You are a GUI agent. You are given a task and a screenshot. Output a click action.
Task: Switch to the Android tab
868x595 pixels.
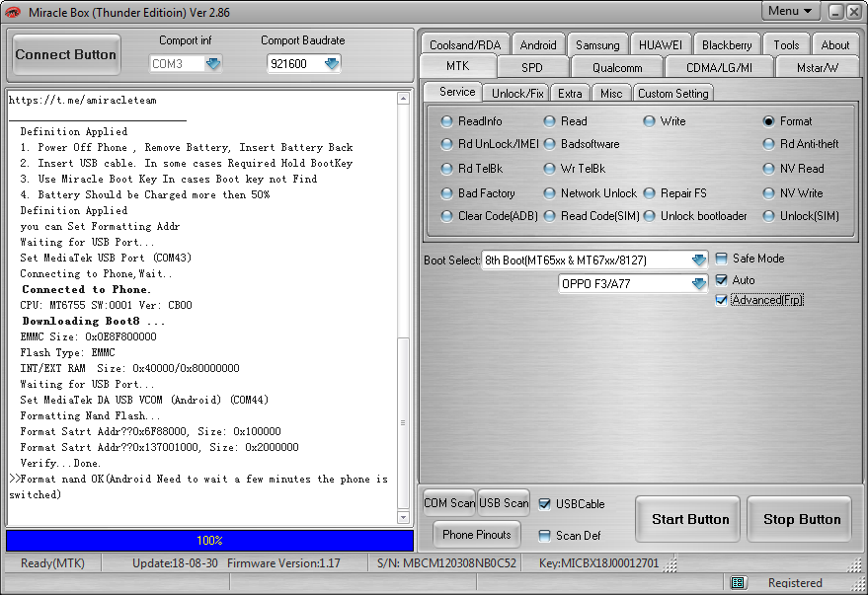coord(537,44)
